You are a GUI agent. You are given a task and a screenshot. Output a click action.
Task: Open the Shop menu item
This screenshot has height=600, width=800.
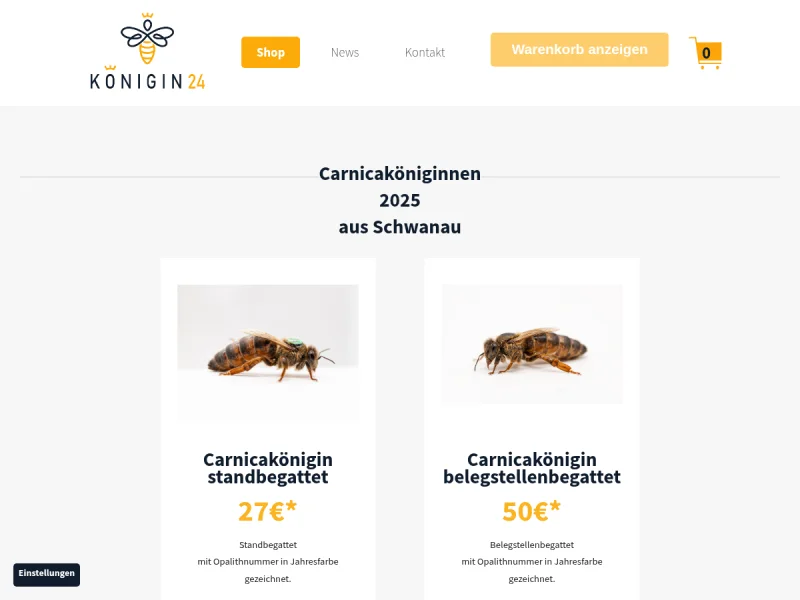click(x=270, y=52)
